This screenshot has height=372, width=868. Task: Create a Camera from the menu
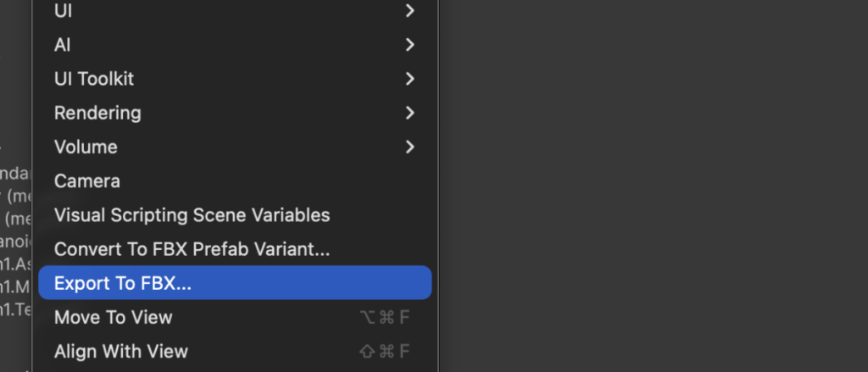tap(87, 180)
